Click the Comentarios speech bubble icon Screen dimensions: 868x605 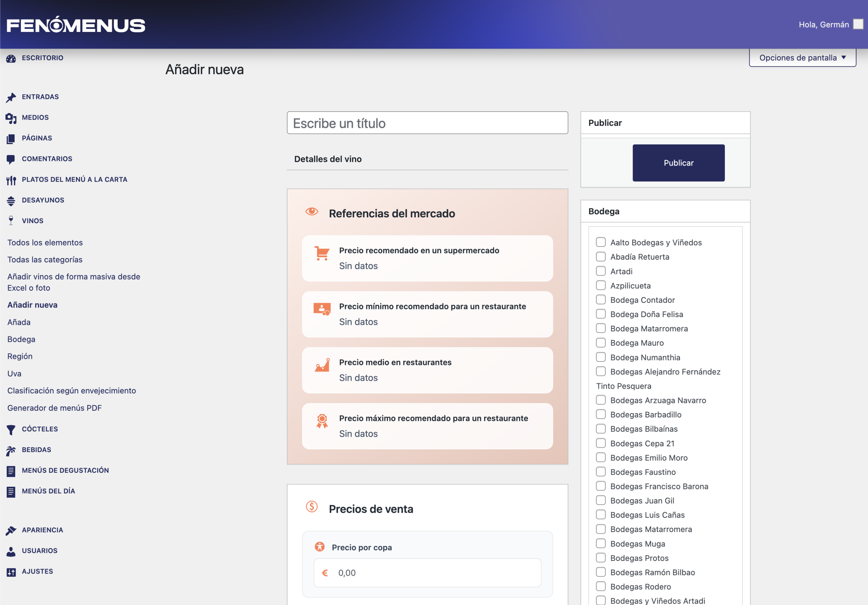tap(11, 159)
